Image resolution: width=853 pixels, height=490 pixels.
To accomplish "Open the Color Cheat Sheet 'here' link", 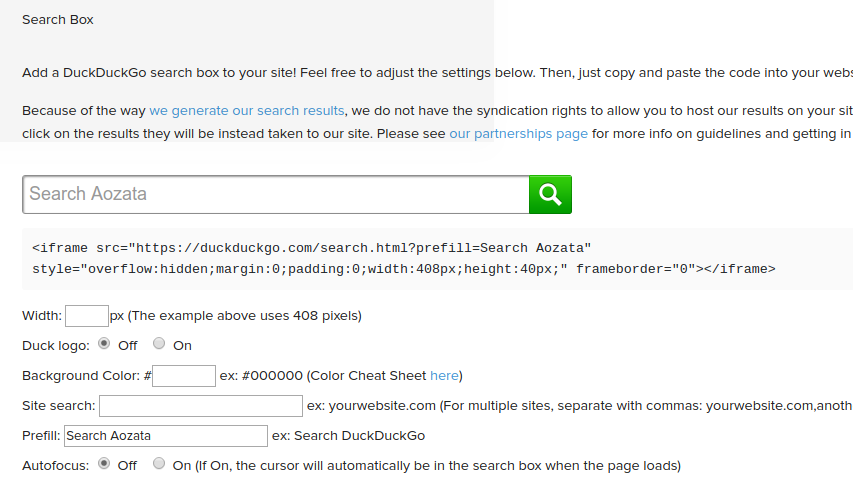I will tap(444, 376).
